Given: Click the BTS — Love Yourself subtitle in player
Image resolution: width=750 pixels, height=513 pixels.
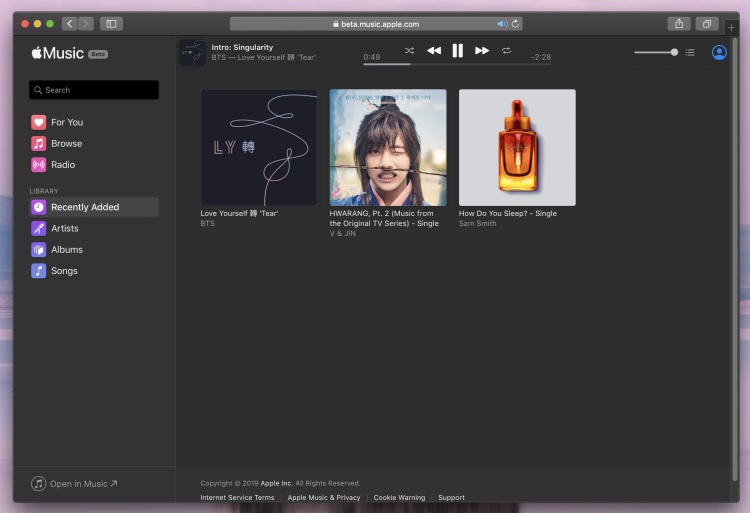Looking at the screenshot, I should pos(264,57).
